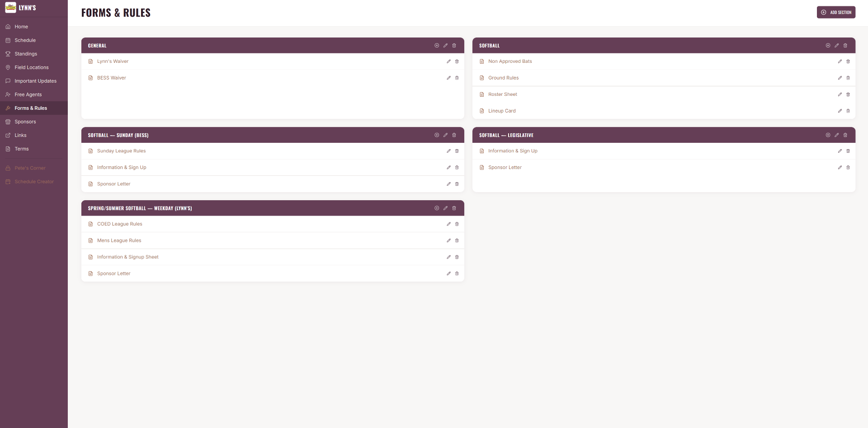Edit the Ground Rules entry
Viewport: 868px width, 428px height.
click(840, 78)
